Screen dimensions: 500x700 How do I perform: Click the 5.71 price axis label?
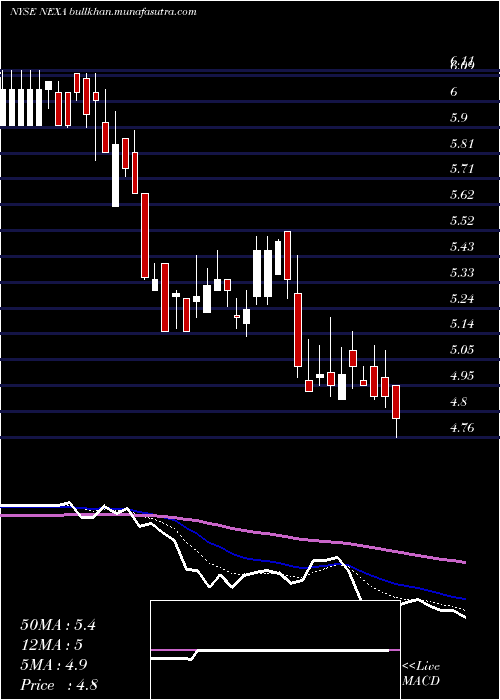[x=463, y=169]
